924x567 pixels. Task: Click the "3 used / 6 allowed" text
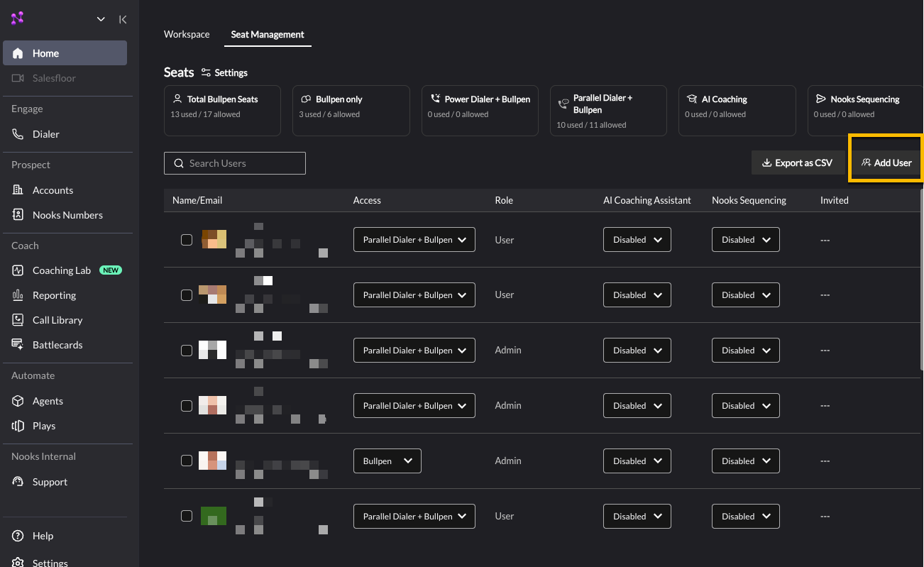pyautogui.click(x=329, y=114)
